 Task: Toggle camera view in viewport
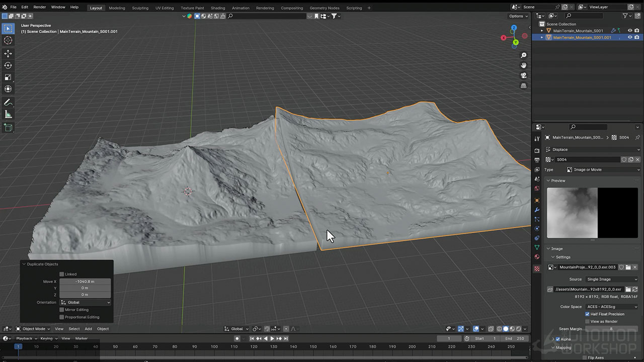(x=524, y=75)
